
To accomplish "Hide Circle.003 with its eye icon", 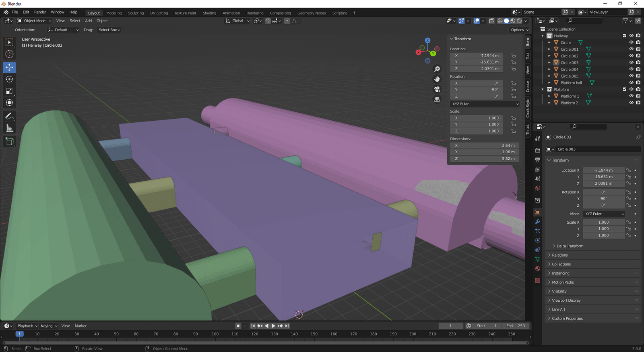I will 631,62.
